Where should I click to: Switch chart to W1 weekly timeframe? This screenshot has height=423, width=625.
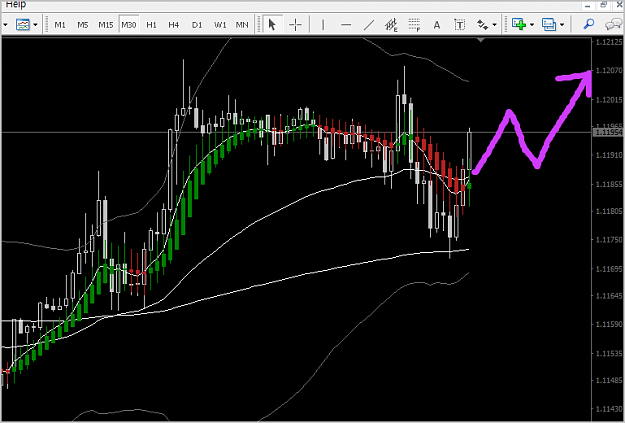click(x=220, y=25)
